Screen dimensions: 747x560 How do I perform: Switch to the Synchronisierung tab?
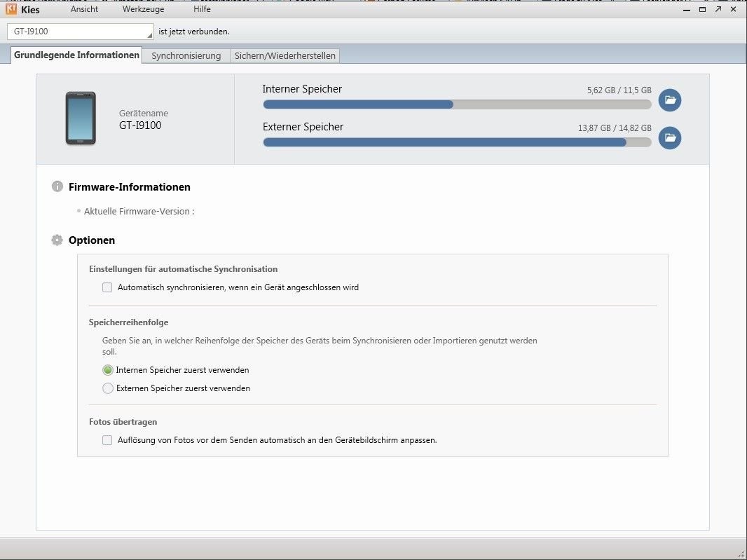pyautogui.click(x=186, y=56)
